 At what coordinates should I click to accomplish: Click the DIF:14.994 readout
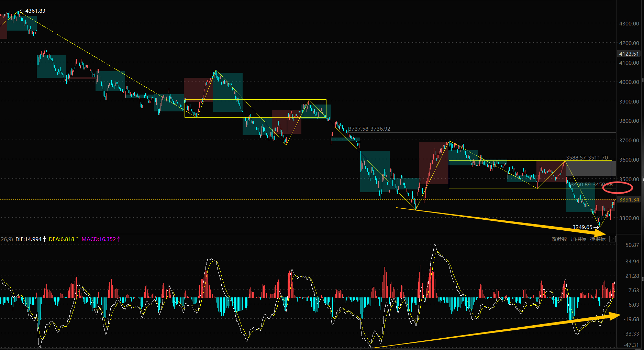29,239
